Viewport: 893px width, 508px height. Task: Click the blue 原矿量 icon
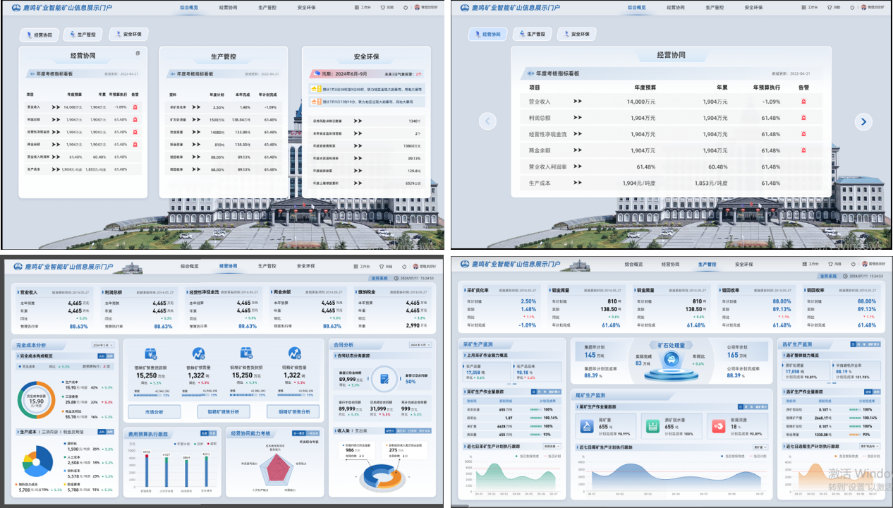click(x=589, y=426)
